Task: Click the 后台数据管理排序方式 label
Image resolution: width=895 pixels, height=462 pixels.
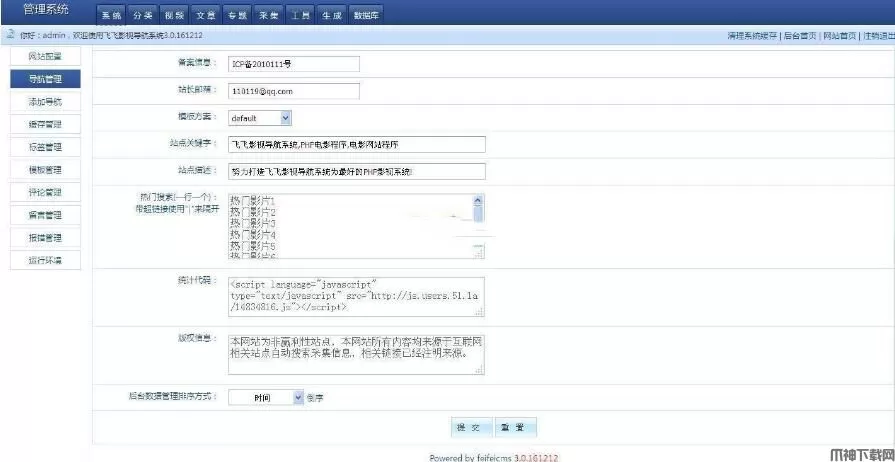Action: pos(173,395)
